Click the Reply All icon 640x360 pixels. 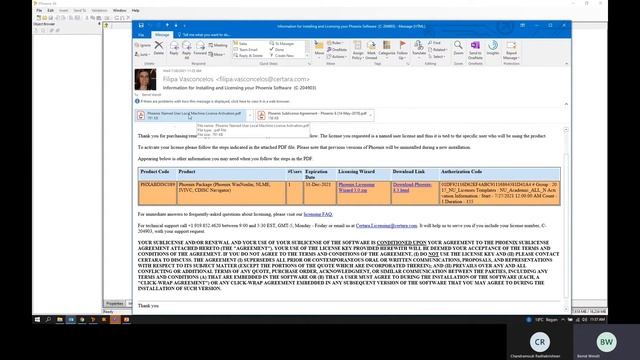pos(187,50)
